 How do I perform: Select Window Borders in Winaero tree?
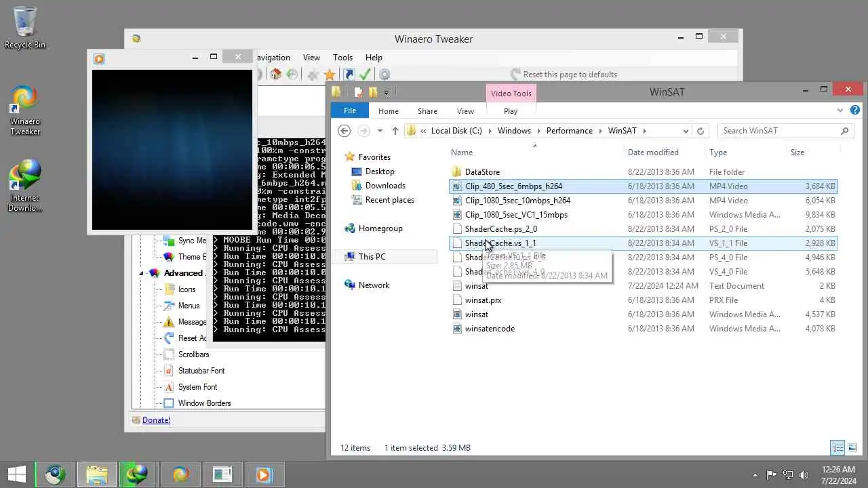[x=204, y=403]
